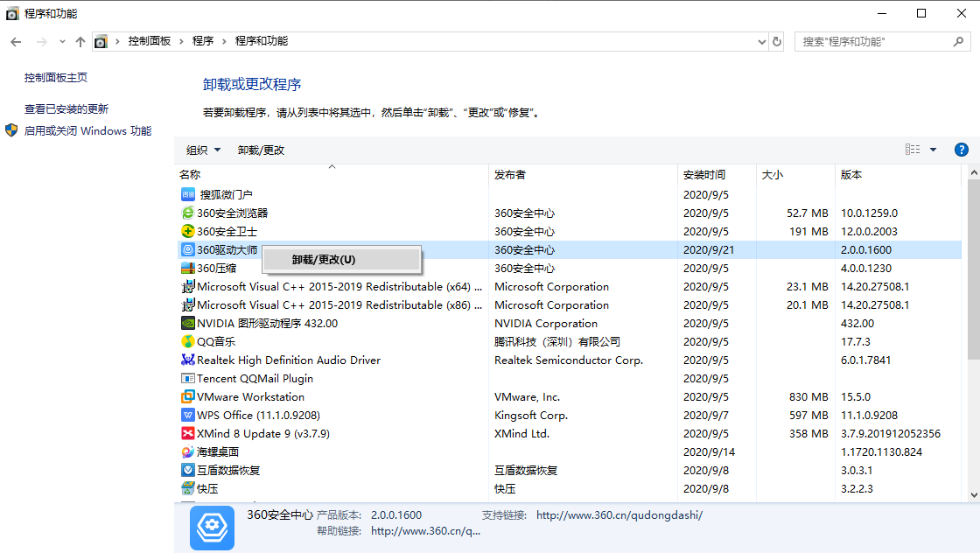Sort list by 名称 column header
Viewport: 980px width, 553px height.
pyautogui.click(x=332, y=174)
